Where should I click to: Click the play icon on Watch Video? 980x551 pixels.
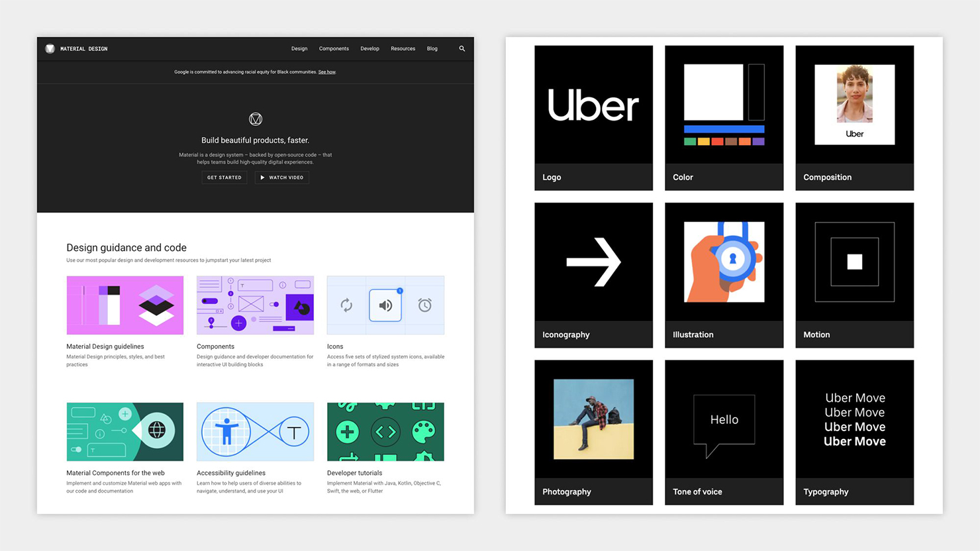point(262,177)
